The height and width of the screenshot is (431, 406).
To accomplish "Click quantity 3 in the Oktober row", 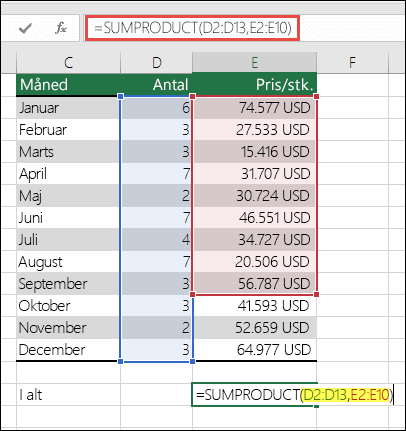I will pyautogui.click(x=156, y=306).
